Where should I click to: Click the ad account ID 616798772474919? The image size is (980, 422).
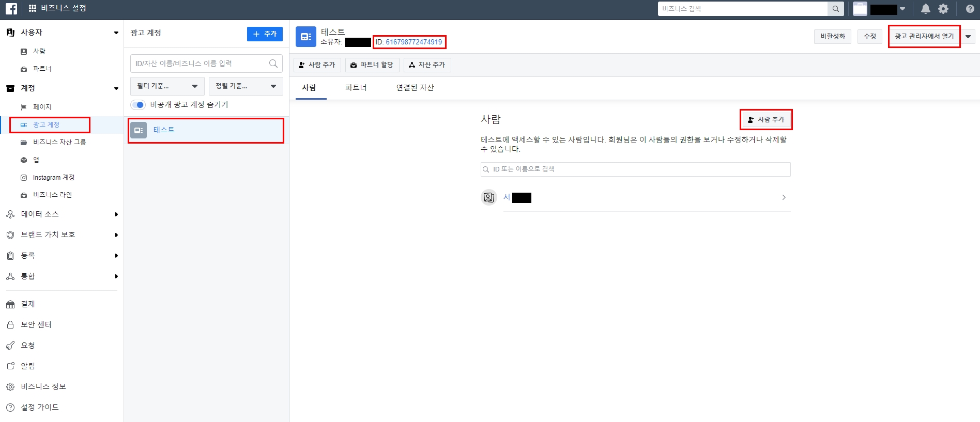tap(414, 42)
